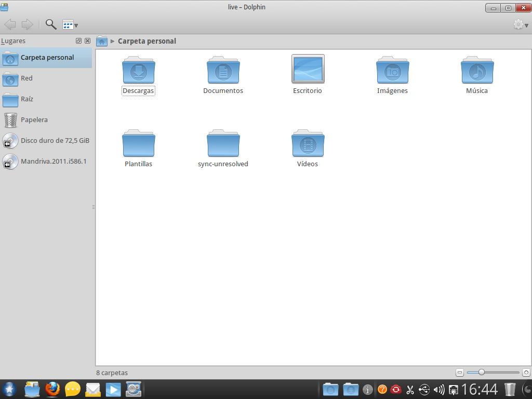Click the view mode icon in toolbar
The width and height of the screenshot is (532, 399).
click(x=69, y=24)
